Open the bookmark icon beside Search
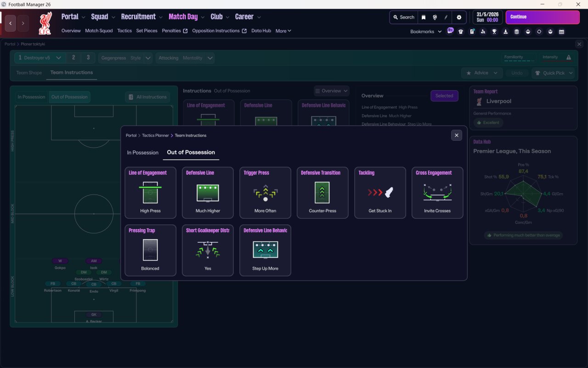This screenshot has height=368, width=588. pos(424,17)
